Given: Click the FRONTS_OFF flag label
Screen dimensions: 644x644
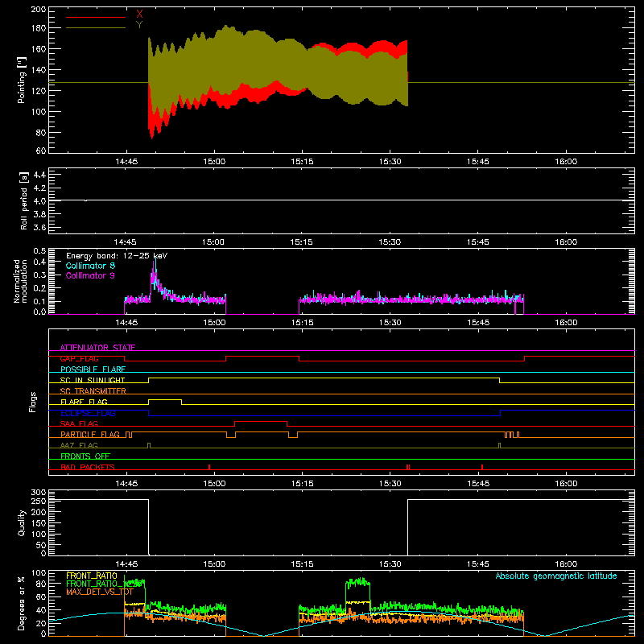Looking at the screenshot, I should (x=85, y=456).
